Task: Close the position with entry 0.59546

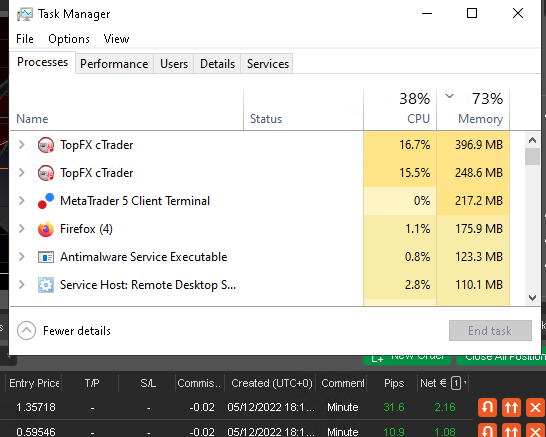Action: click(x=535, y=430)
